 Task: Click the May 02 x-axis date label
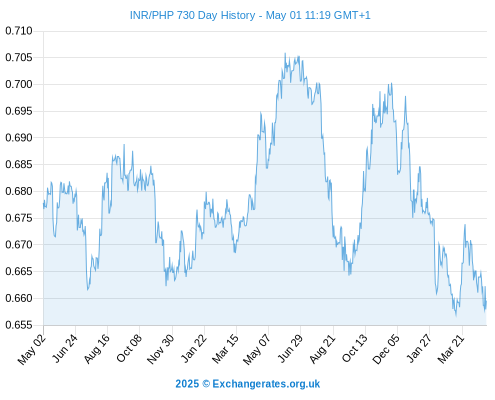32,349
